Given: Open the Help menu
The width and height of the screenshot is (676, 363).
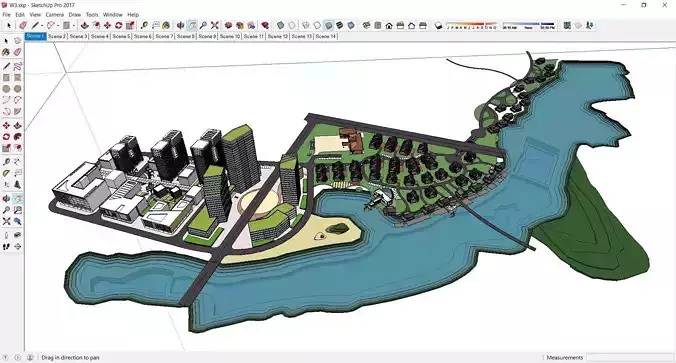Looking at the screenshot, I should 133,15.
